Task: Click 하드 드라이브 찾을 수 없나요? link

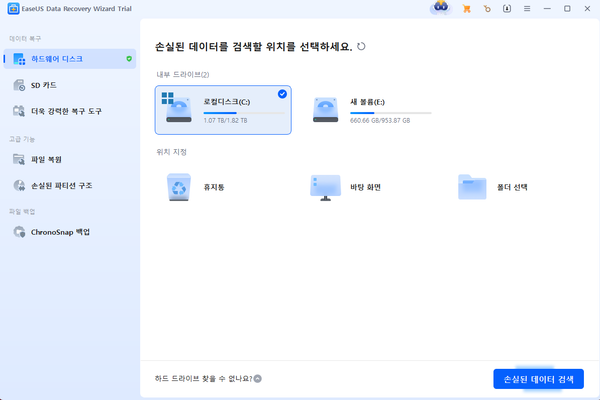Action: (204, 379)
